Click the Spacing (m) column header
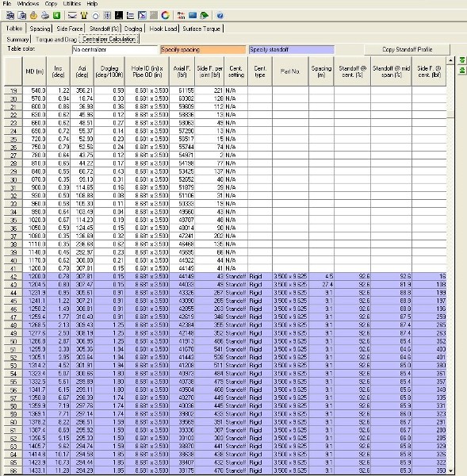The width and height of the screenshot is (467, 476). tap(321, 71)
